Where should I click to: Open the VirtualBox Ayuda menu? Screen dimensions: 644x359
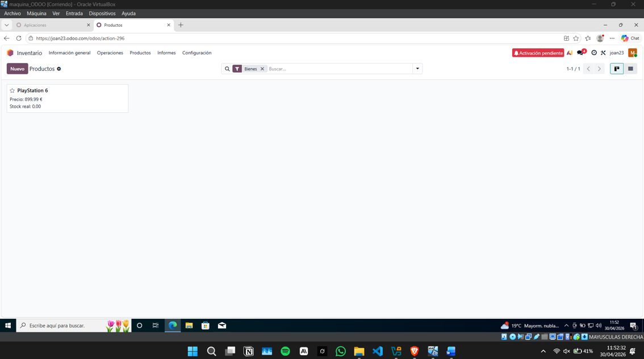coord(128,14)
